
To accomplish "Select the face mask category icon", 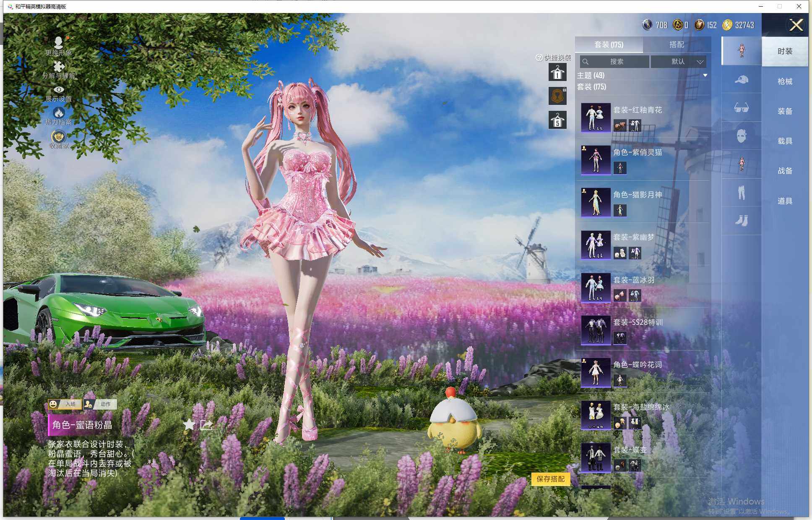I will coord(741,136).
